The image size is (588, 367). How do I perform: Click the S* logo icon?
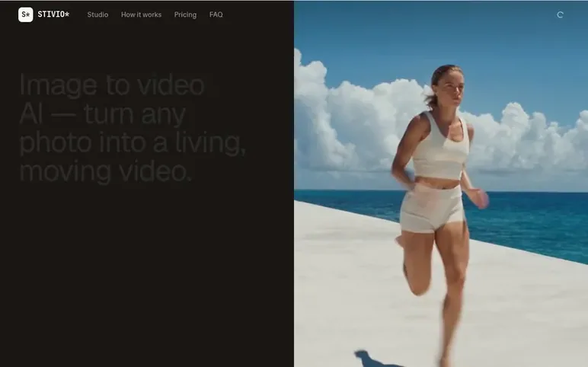coord(25,14)
